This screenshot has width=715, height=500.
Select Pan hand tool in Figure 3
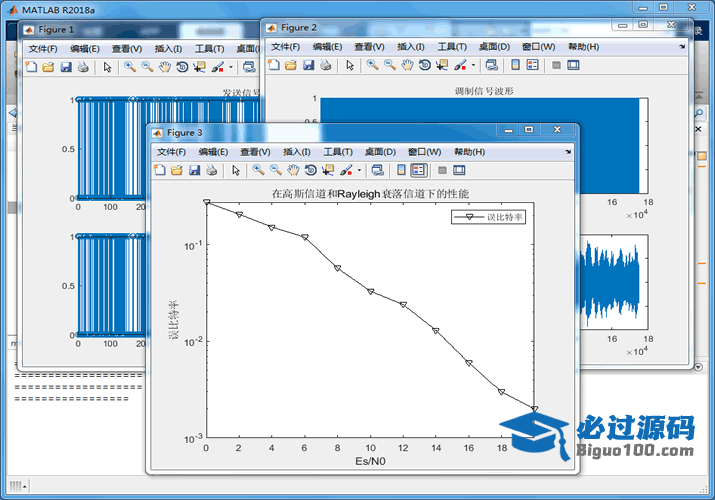[293, 170]
